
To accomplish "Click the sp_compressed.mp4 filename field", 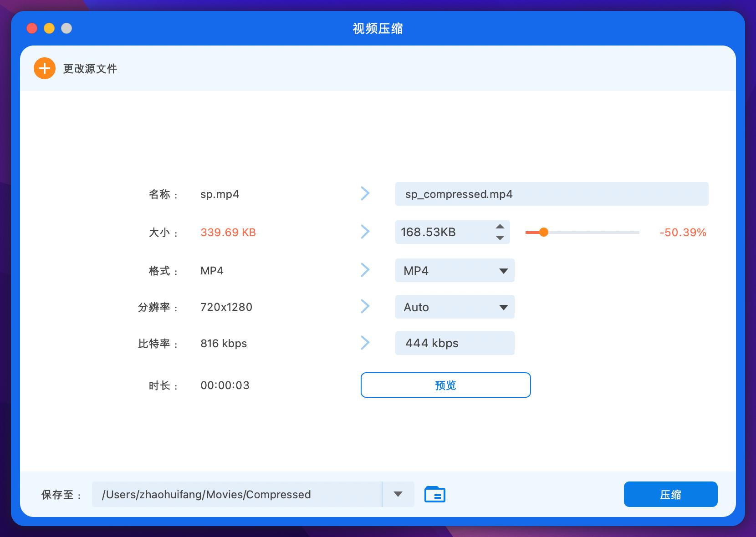I will point(552,193).
